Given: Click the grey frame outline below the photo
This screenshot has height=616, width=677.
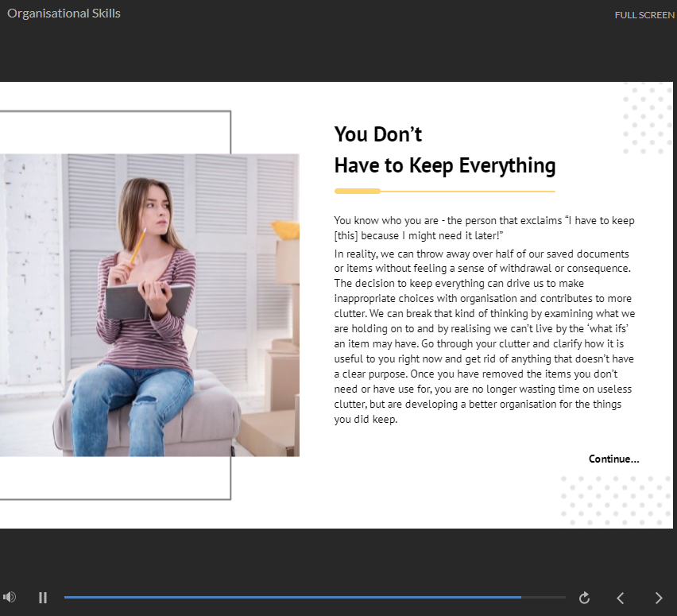Looking at the screenshot, I should (119, 498).
